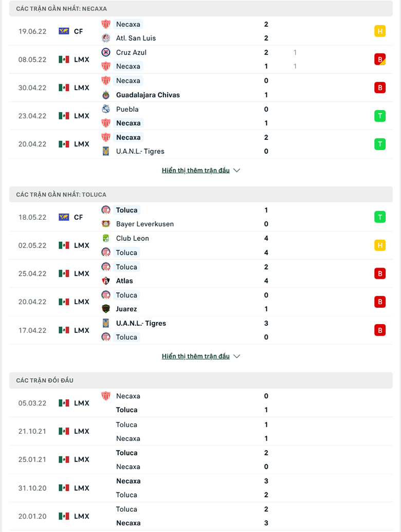Click the Puebla team logo
Viewport: 401px width, 532px height.
[x=106, y=109]
